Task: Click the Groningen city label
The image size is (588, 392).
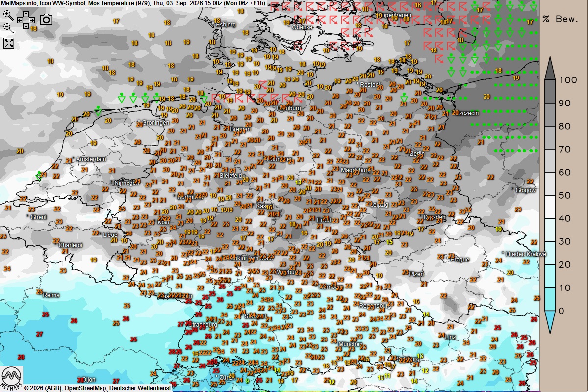Action: click(x=155, y=123)
